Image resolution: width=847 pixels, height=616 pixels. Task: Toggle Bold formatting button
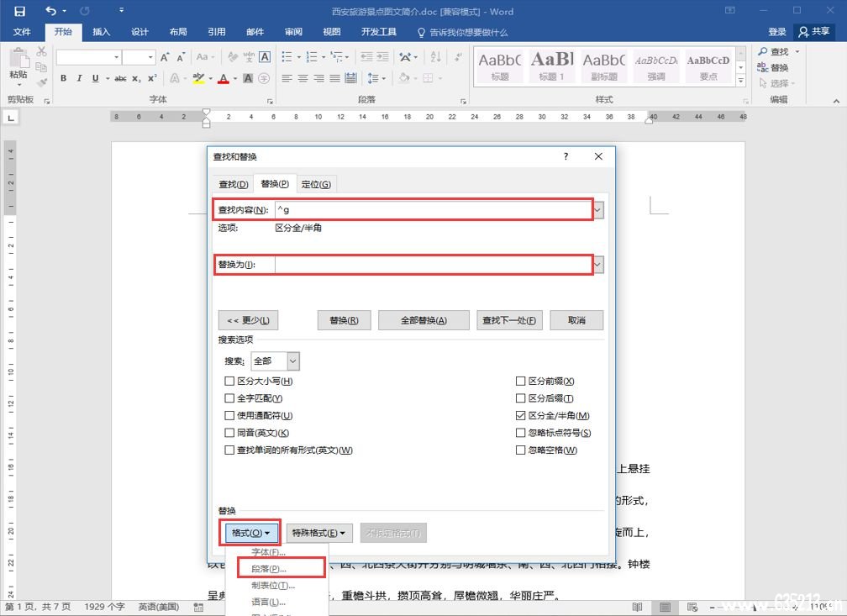coord(63,78)
